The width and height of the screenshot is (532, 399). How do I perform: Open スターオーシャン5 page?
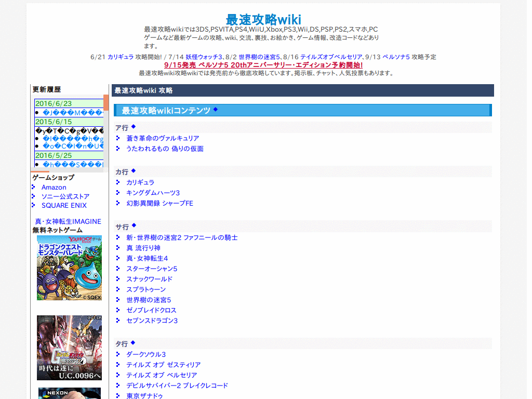point(152,269)
